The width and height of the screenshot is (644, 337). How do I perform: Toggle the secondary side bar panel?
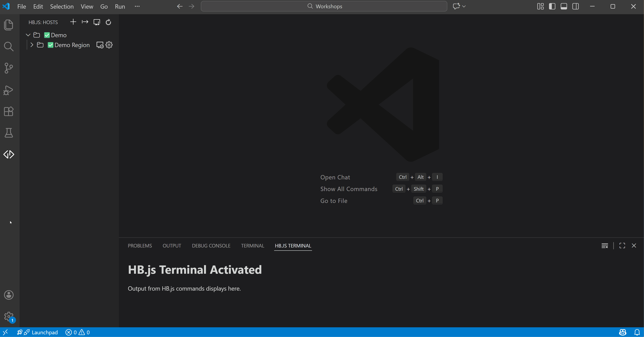point(576,6)
